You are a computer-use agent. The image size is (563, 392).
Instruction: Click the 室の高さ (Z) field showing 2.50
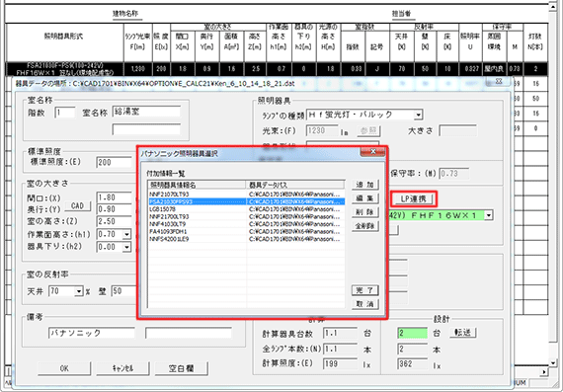115,221
